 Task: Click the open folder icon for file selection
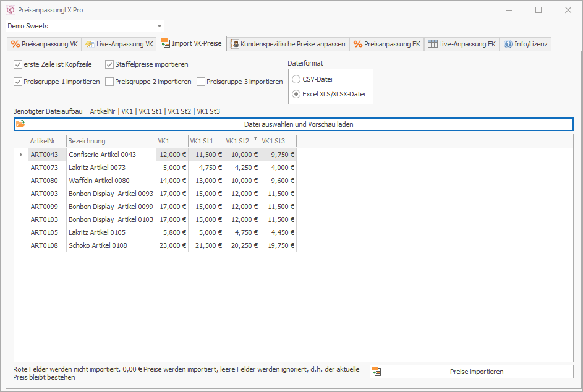[21, 124]
